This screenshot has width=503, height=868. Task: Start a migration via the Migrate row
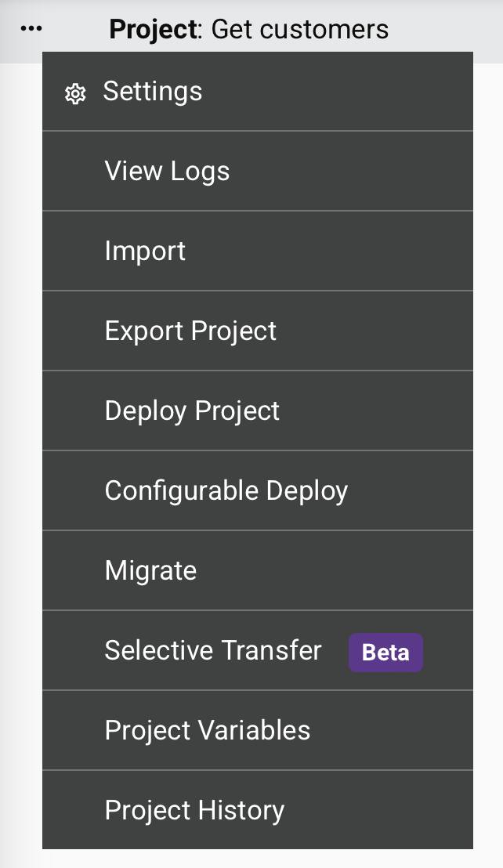pyautogui.click(x=257, y=571)
